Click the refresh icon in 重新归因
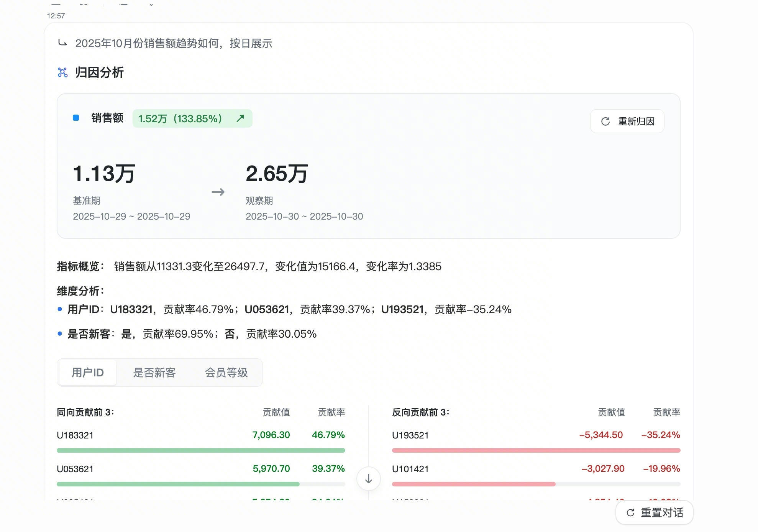This screenshot has width=758, height=532. click(x=605, y=122)
